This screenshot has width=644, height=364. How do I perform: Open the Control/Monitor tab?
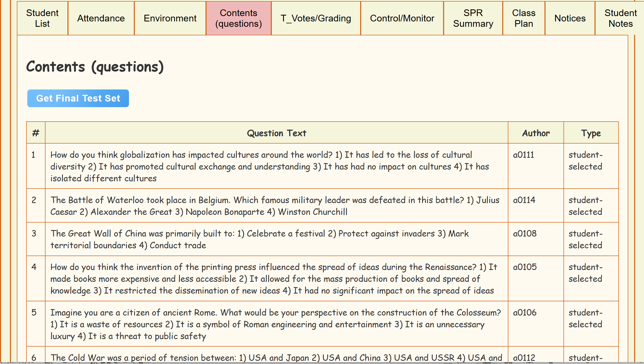pyautogui.click(x=402, y=18)
